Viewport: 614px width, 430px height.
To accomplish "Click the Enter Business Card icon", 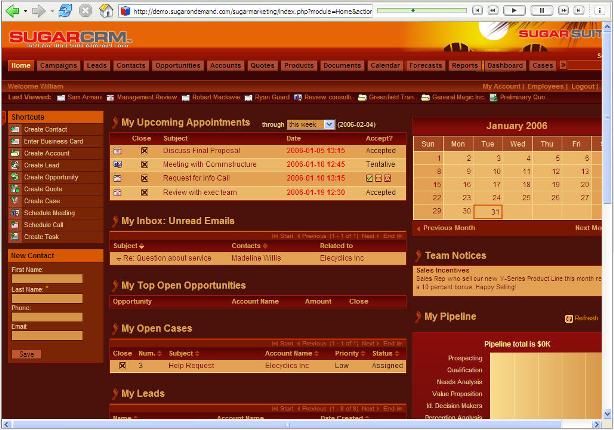I will (x=15, y=142).
